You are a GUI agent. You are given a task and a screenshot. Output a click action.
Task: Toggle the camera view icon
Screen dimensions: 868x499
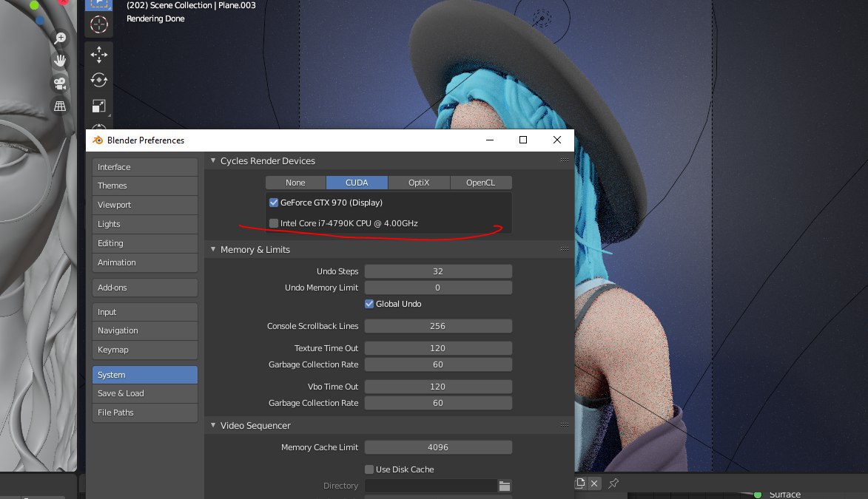(60, 84)
